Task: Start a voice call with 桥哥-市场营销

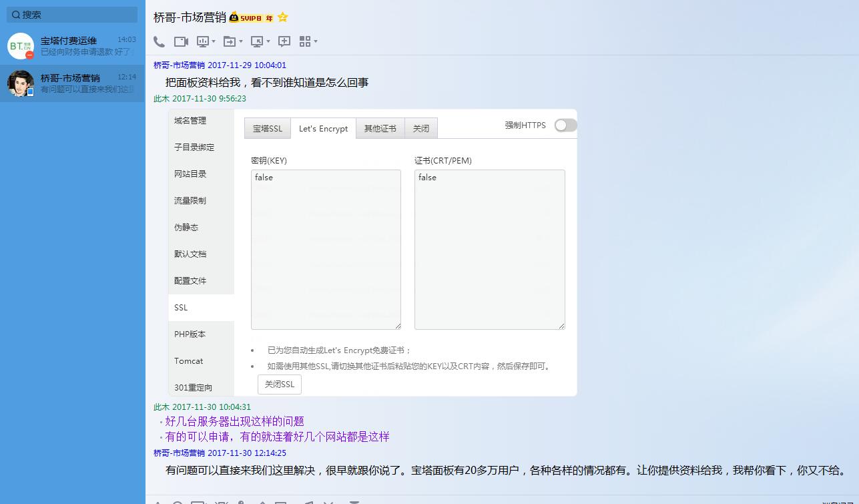Action: point(159,41)
